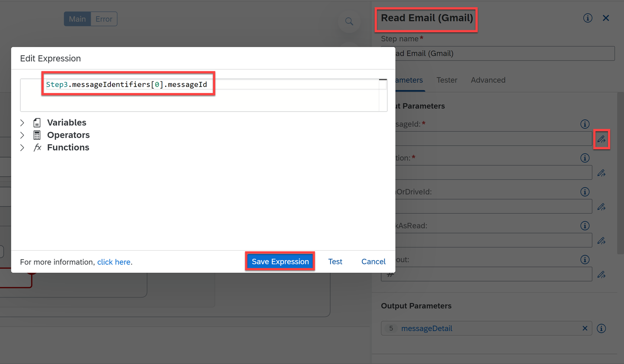This screenshot has height=364, width=624.
Task: Click the messageDetail output field
Action: coord(486,329)
